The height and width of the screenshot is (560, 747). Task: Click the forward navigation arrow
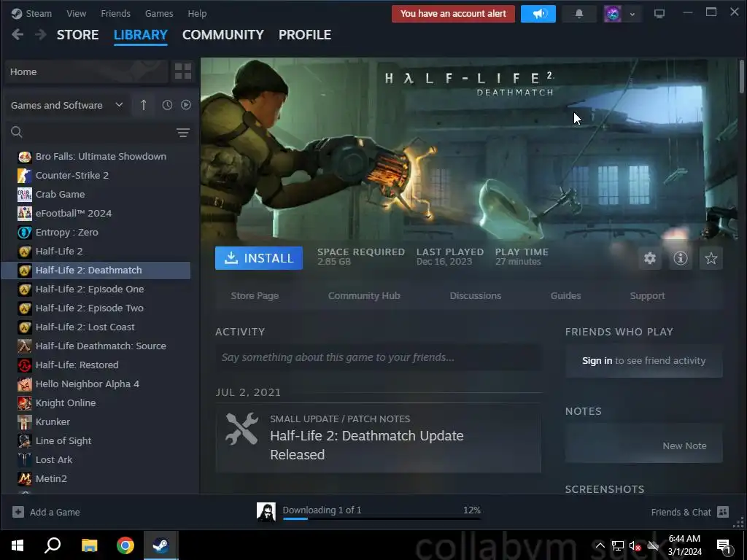tap(41, 35)
